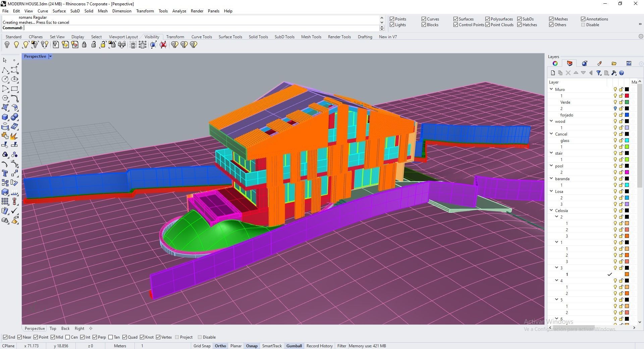Create a new layer with page icon
Image resolution: width=644 pixels, height=349 pixels.
click(x=553, y=73)
